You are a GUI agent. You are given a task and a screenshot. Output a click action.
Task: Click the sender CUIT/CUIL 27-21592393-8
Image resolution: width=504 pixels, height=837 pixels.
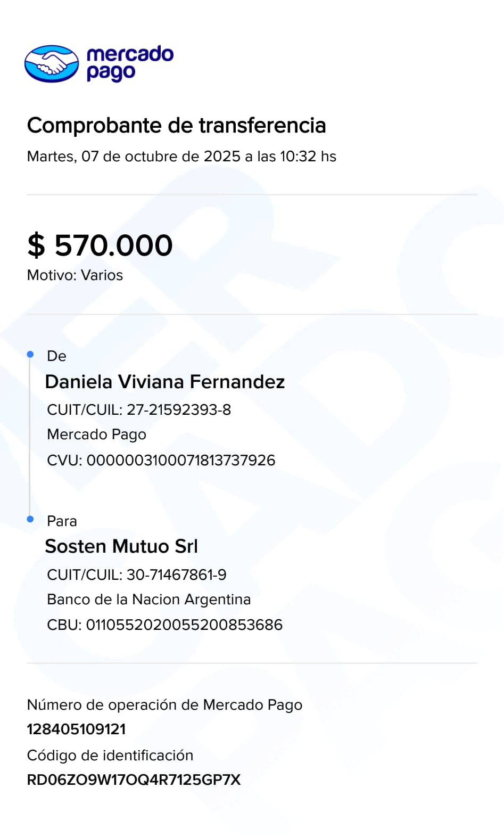pyautogui.click(x=139, y=410)
